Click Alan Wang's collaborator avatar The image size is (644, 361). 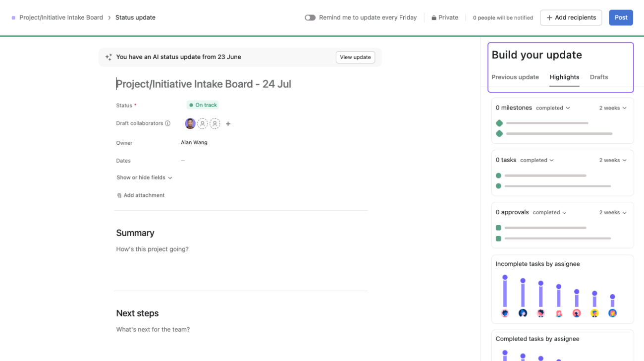[190, 123]
